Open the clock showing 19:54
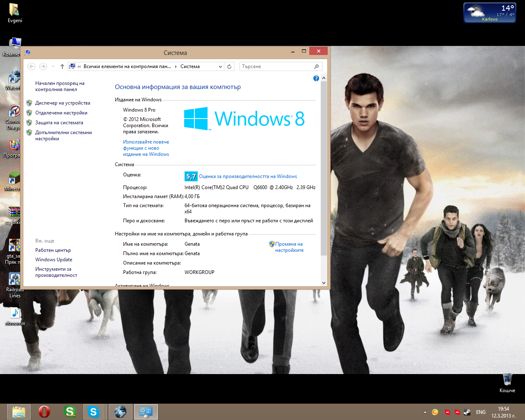525x420 pixels. click(x=503, y=412)
